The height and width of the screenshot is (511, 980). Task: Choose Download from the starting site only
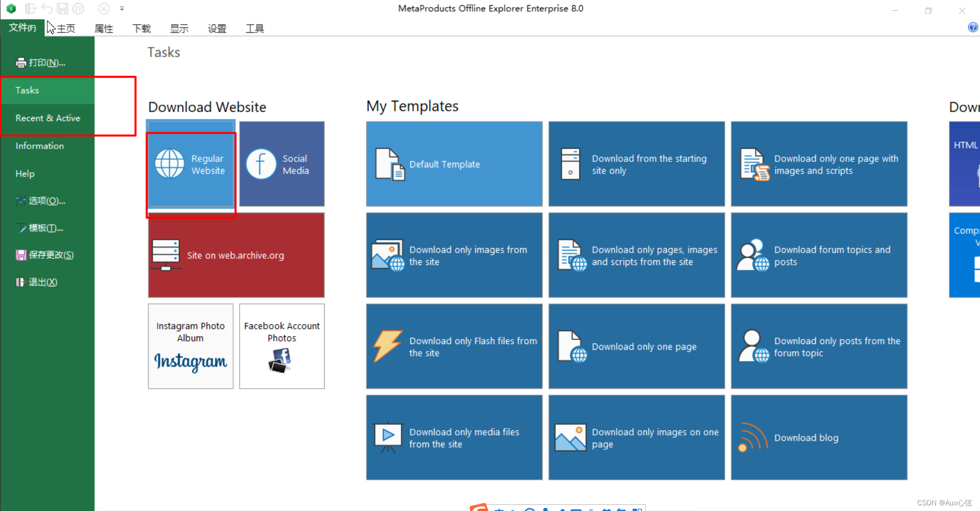point(649,164)
